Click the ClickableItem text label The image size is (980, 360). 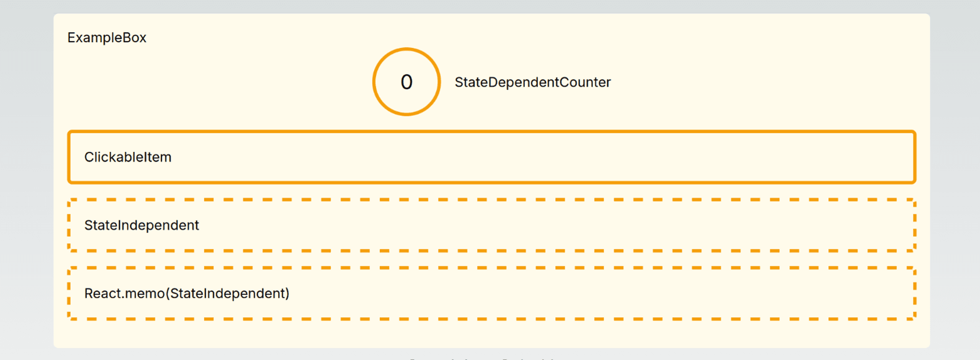(x=128, y=157)
